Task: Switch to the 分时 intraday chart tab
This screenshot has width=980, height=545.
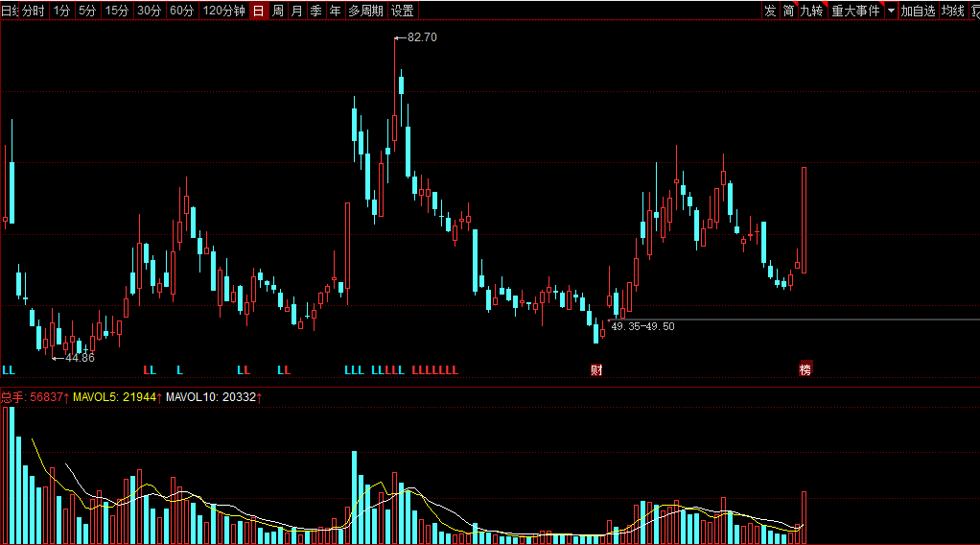Action: point(34,11)
